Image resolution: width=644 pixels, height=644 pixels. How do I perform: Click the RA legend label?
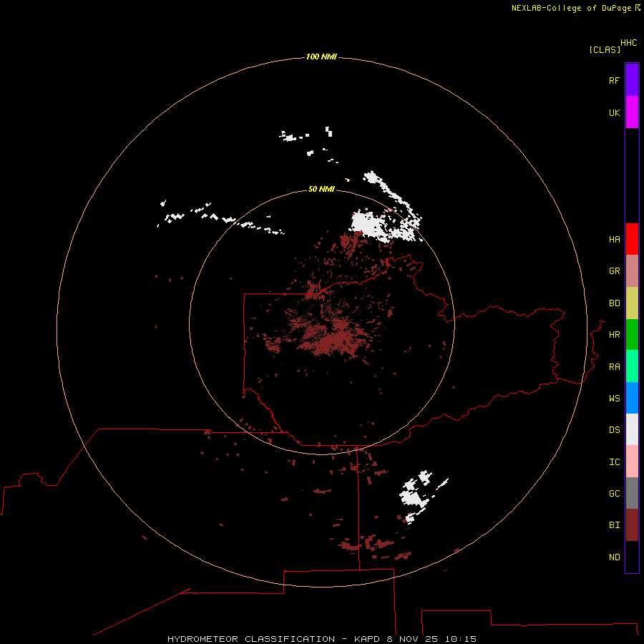tap(615, 367)
